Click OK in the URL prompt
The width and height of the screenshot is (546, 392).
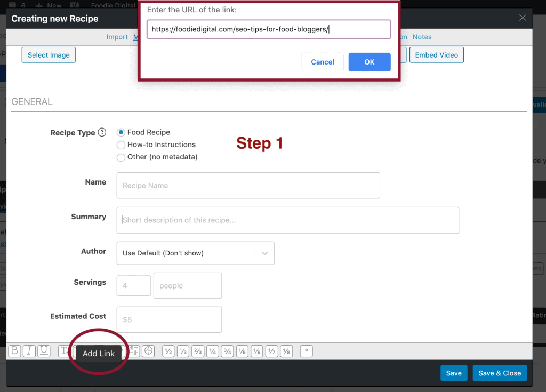point(370,62)
